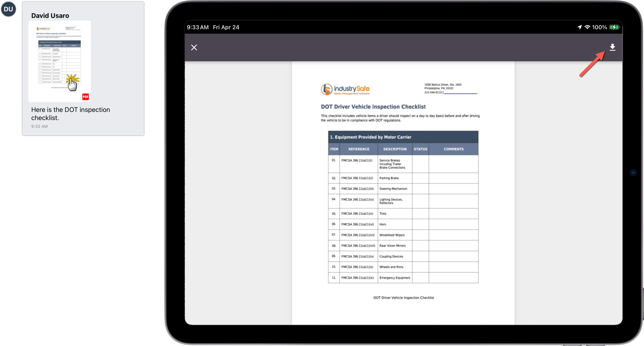
Task: Click the Emergency Equipment description cell
Action: tap(395, 278)
